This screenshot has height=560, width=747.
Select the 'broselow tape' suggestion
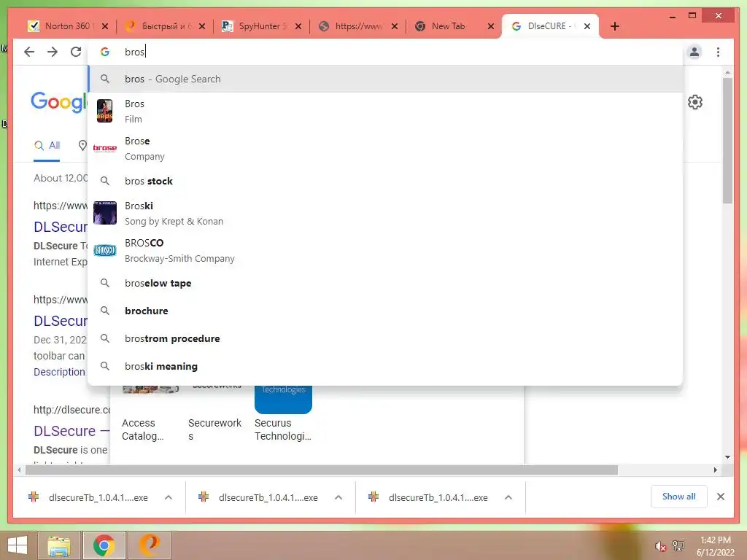[x=385, y=284]
